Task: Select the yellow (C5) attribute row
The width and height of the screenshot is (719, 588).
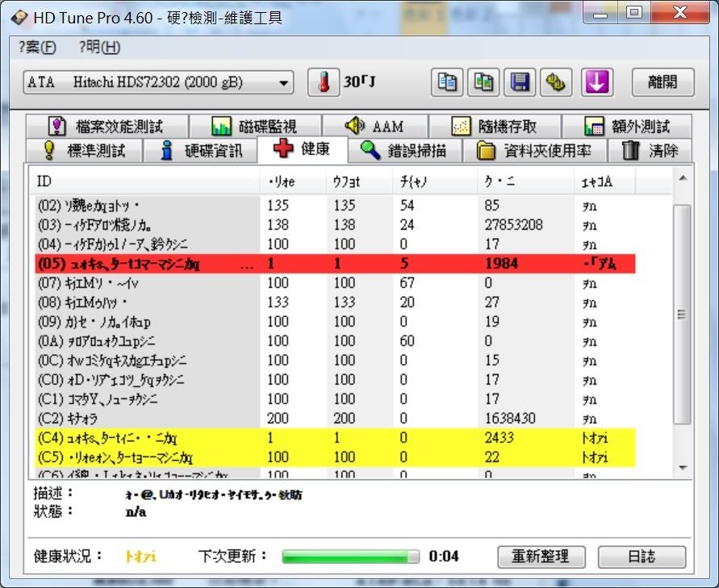Action: [335, 457]
